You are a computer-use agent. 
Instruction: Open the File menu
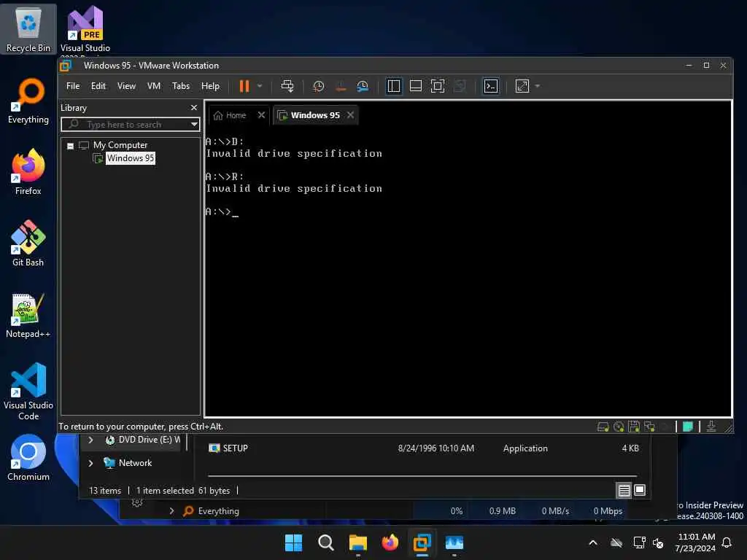coord(73,86)
